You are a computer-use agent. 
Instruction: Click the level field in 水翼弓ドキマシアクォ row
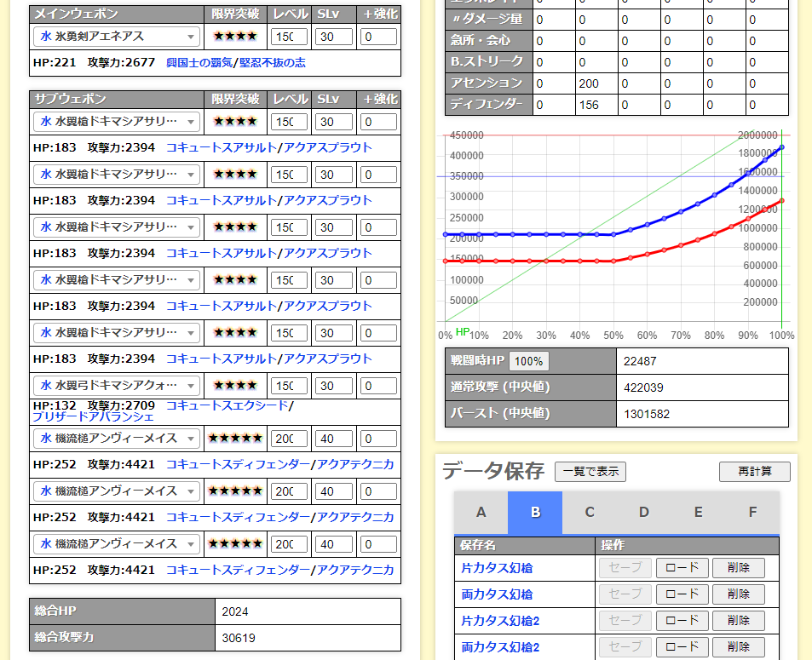tap(289, 386)
